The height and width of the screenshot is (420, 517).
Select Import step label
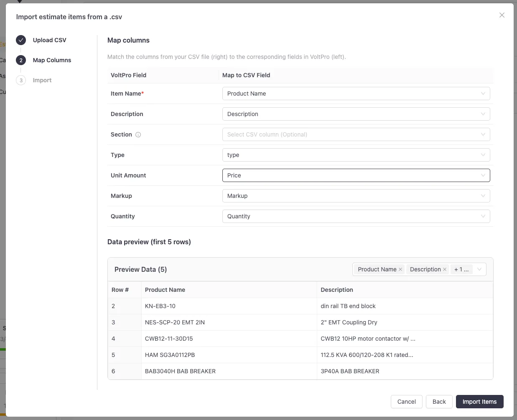42,80
